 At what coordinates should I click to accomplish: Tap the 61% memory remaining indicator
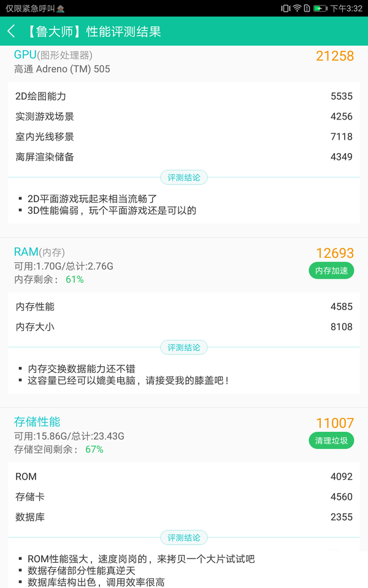point(74,279)
